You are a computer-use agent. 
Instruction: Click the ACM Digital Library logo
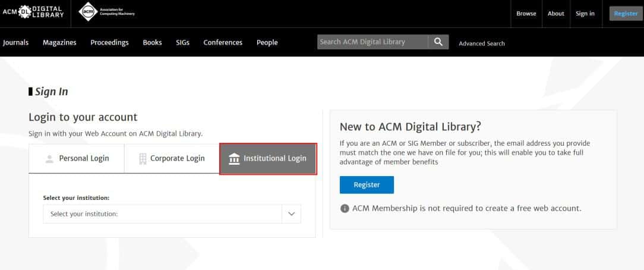(33, 12)
